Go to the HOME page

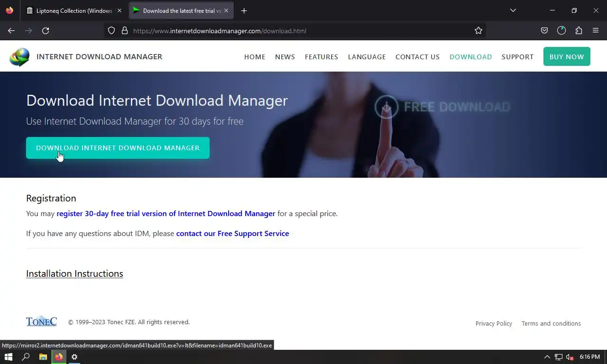pos(255,57)
